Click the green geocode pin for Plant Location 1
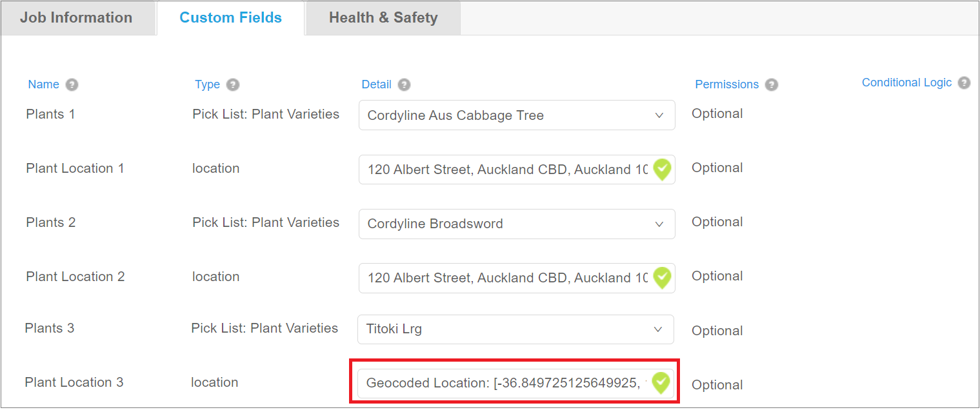 click(x=662, y=170)
